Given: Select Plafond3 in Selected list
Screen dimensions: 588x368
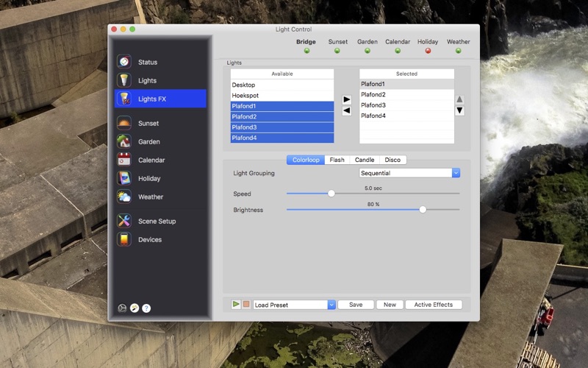Looking at the screenshot, I should (x=406, y=105).
